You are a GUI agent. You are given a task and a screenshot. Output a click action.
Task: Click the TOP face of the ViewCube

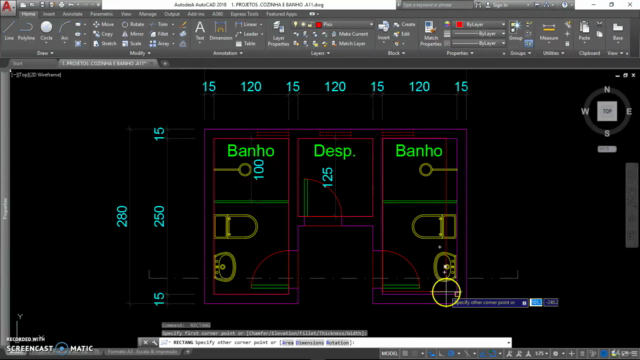[607, 111]
